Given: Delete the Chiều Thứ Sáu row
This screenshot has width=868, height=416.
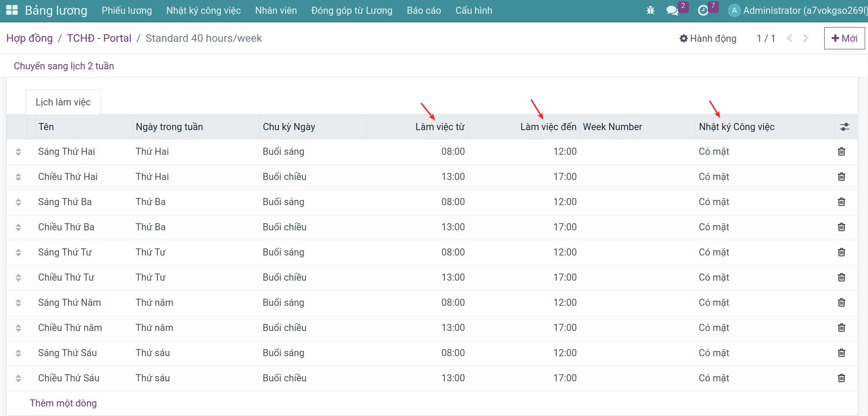Looking at the screenshot, I should 841,378.
